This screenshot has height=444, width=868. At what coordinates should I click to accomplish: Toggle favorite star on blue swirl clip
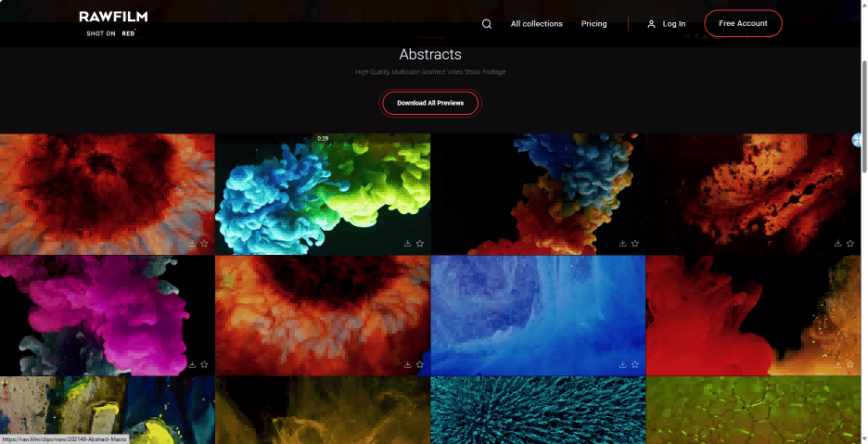point(635,364)
